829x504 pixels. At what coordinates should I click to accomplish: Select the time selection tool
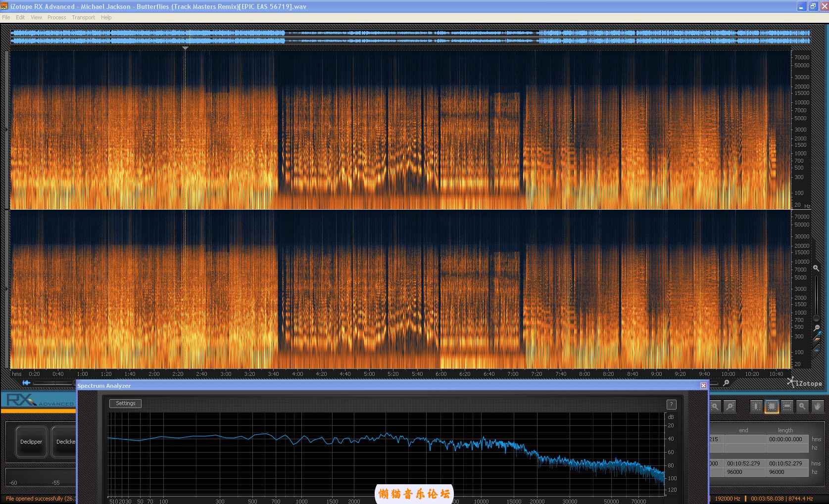[756, 406]
